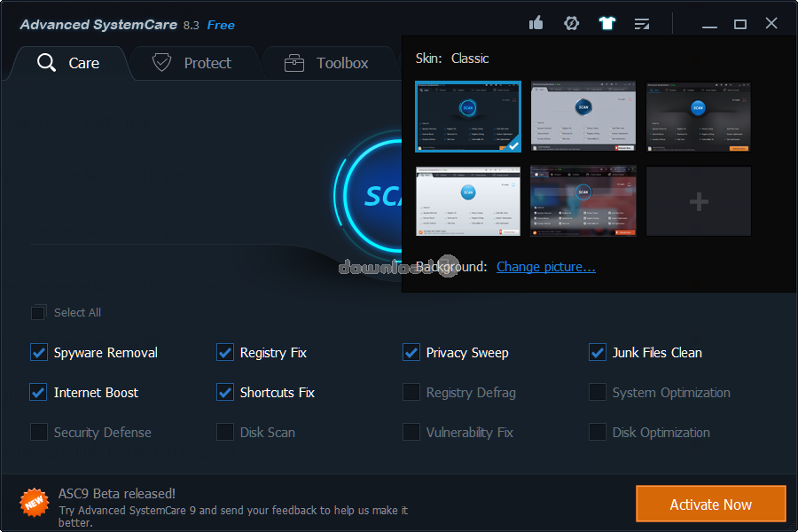Click the thumbs-up like icon

[536, 23]
